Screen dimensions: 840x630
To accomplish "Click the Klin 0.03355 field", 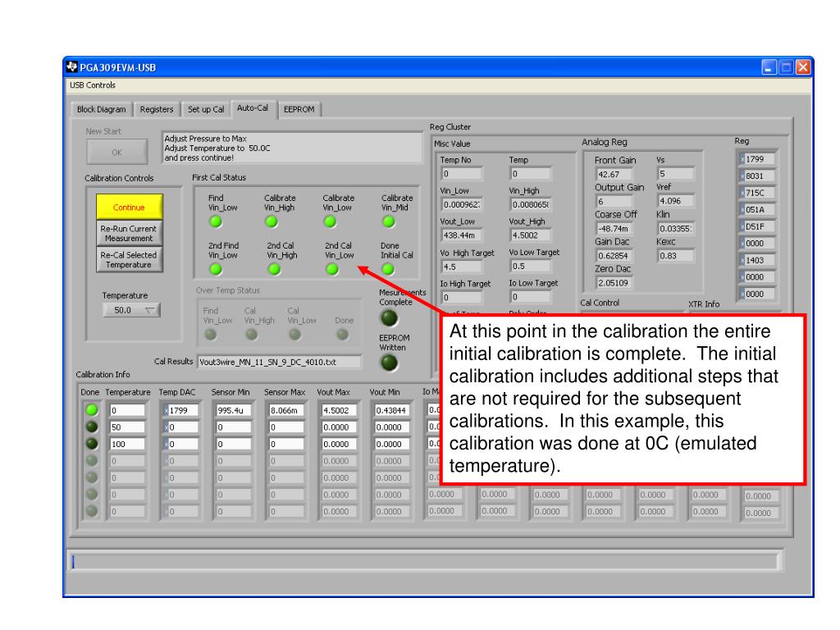I will coord(676,229).
